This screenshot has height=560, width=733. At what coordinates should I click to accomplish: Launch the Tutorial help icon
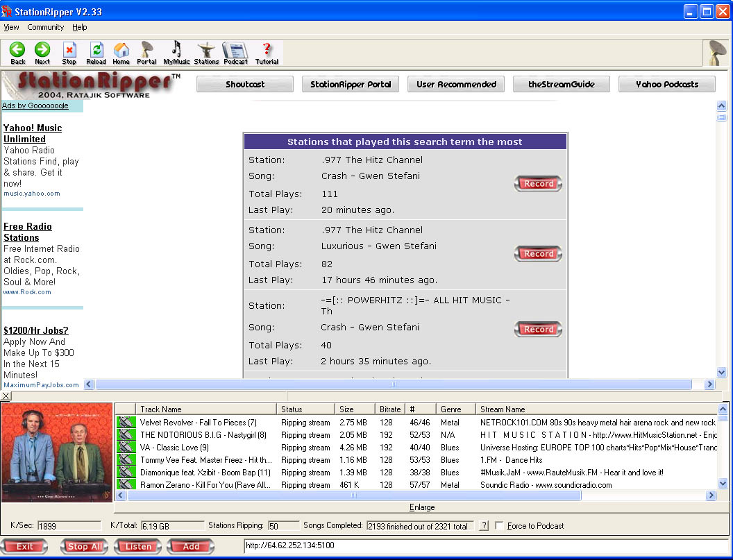(x=267, y=53)
